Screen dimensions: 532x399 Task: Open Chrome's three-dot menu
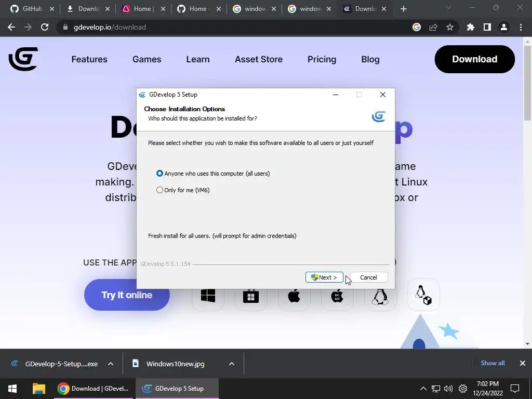(521, 27)
